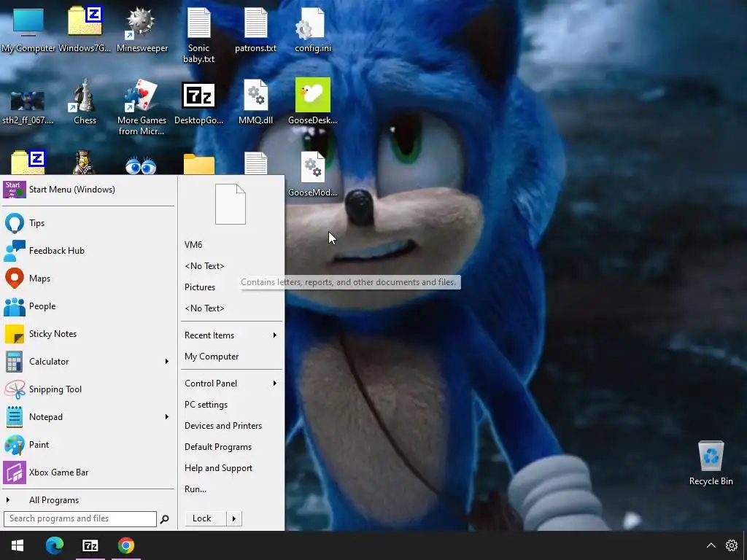This screenshot has height=560, width=747.
Task: Click user picture in start menu
Action: click(x=230, y=204)
